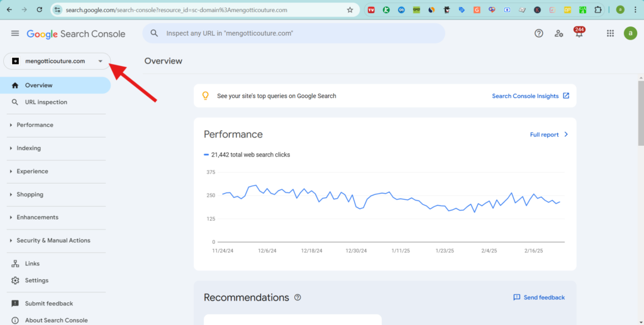Screen dimensions: 644x325
Task: Go forward with the browser forward arrow
Action: [x=25, y=10]
